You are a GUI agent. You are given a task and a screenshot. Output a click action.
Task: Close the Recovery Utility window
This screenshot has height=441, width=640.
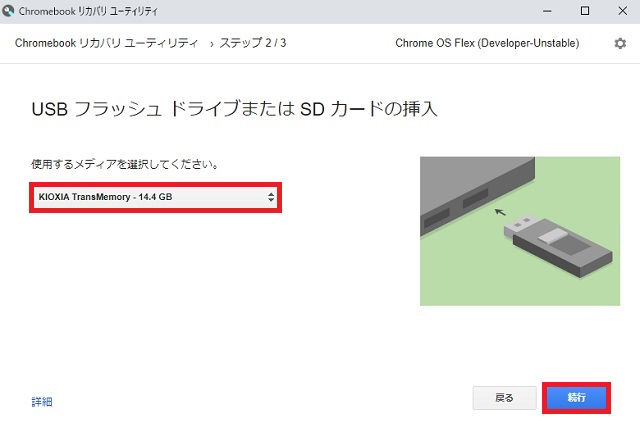tap(622, 11)
